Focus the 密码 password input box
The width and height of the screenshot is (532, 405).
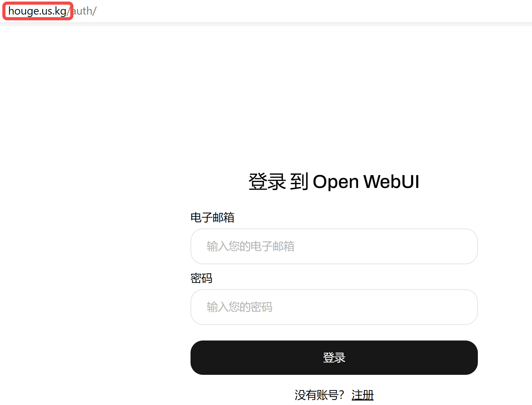[334, 307]
